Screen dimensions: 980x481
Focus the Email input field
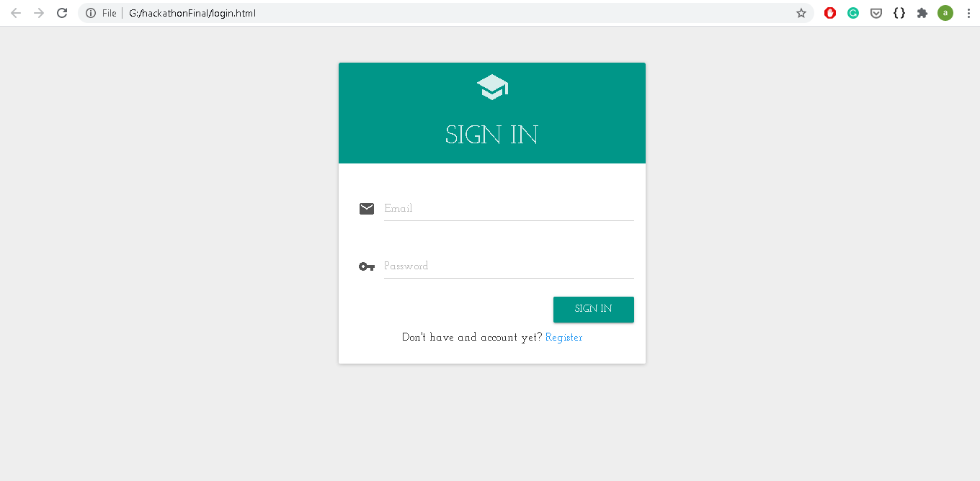pos(509,209)
